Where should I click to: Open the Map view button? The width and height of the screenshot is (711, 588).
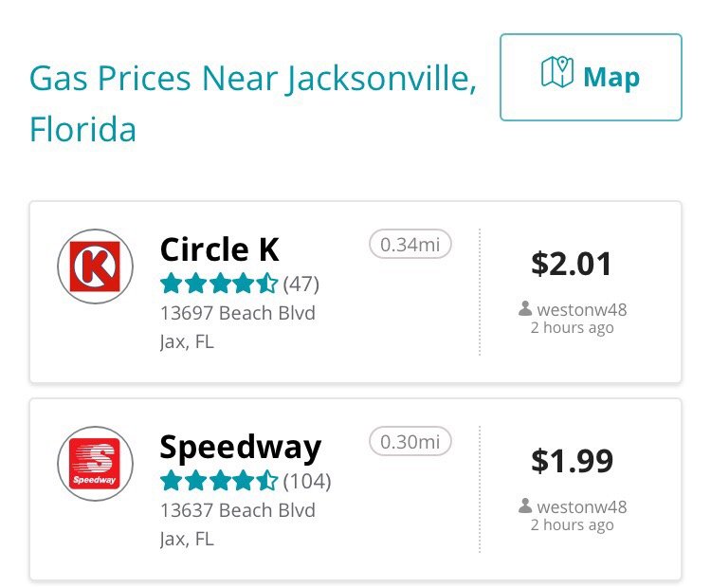[x=591, y=77]
